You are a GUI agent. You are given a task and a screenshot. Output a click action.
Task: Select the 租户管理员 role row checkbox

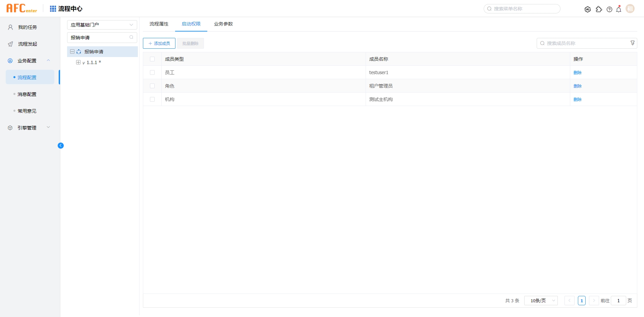152,86
